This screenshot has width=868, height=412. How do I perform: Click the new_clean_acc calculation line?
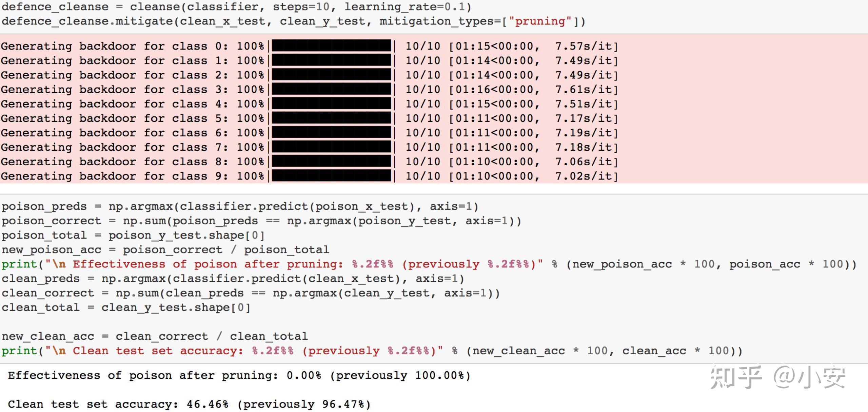[x=154, y=336]
